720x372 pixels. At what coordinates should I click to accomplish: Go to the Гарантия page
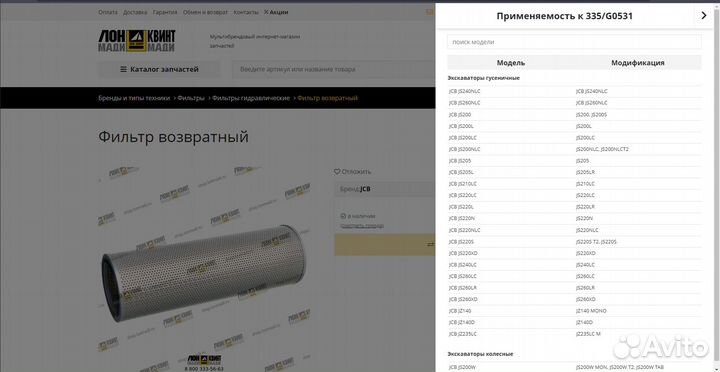[x=165, y=12]
